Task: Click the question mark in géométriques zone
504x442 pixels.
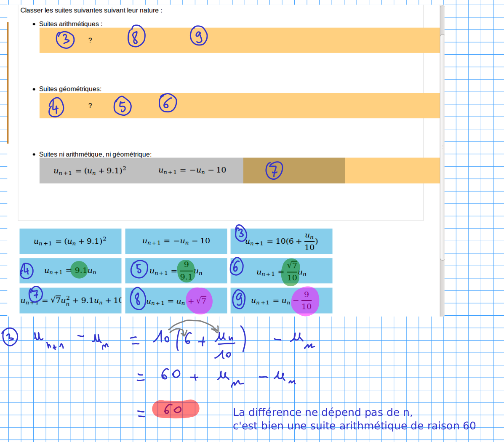Action: click(90, 106)
